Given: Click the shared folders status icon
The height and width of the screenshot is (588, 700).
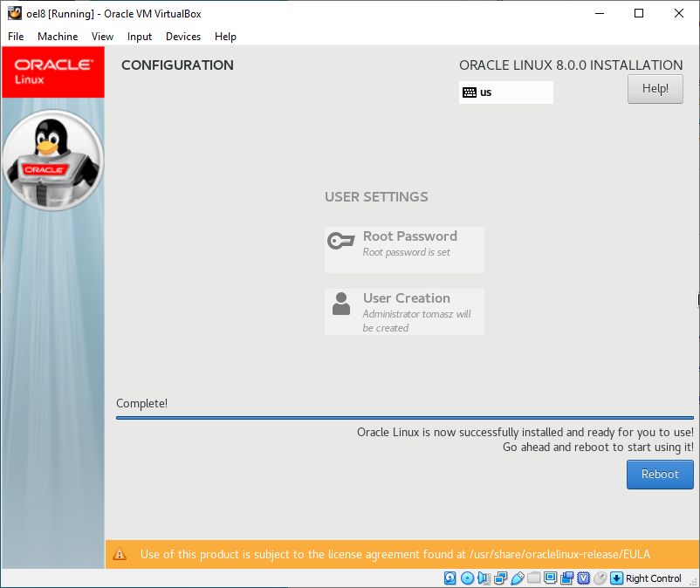Looking at the screenshot, I should 533,578.
